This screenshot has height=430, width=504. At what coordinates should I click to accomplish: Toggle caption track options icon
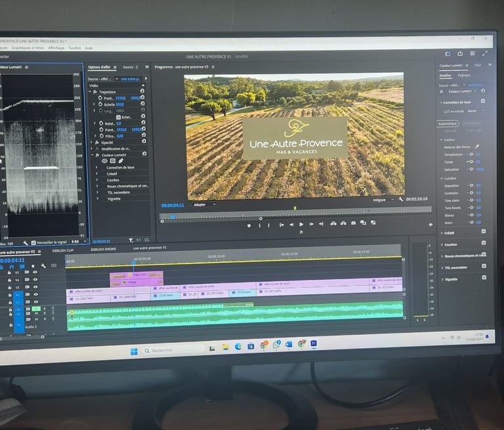pyautogui.click(x=54, y=265)
